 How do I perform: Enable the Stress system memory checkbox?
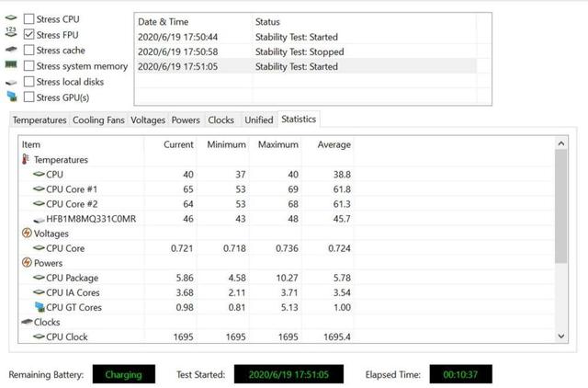click(29, 66)
